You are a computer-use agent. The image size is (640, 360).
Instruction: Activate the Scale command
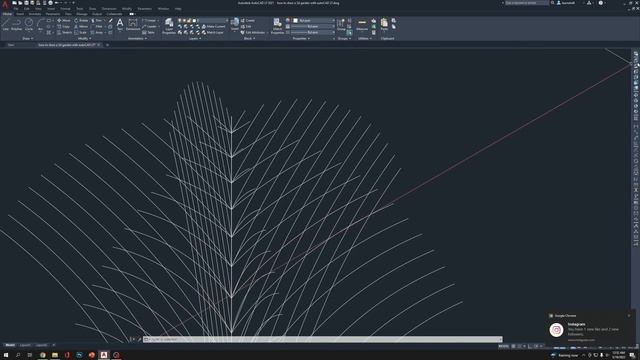point(81,33)
